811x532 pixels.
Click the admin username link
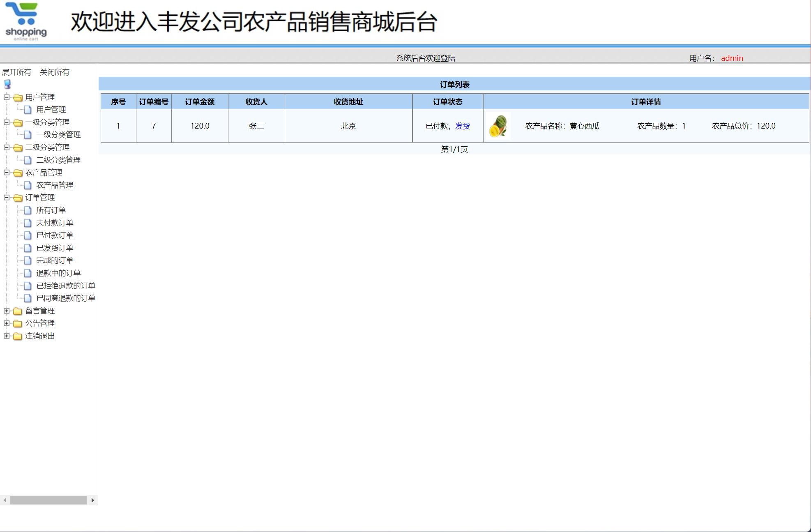pyautogui.click(x=732, y=58)
